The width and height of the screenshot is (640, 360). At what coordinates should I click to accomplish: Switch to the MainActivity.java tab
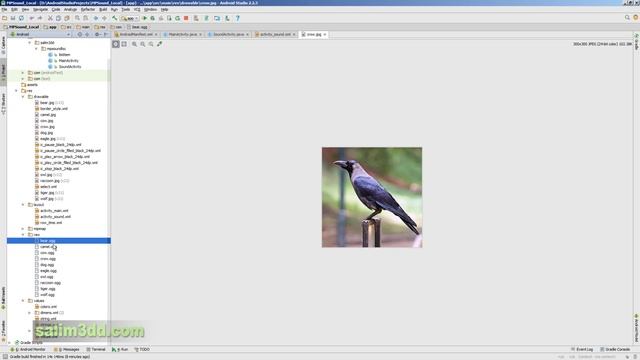182,35
